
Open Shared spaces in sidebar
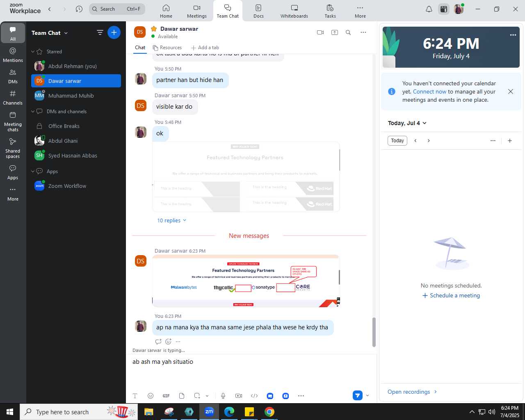13,148
